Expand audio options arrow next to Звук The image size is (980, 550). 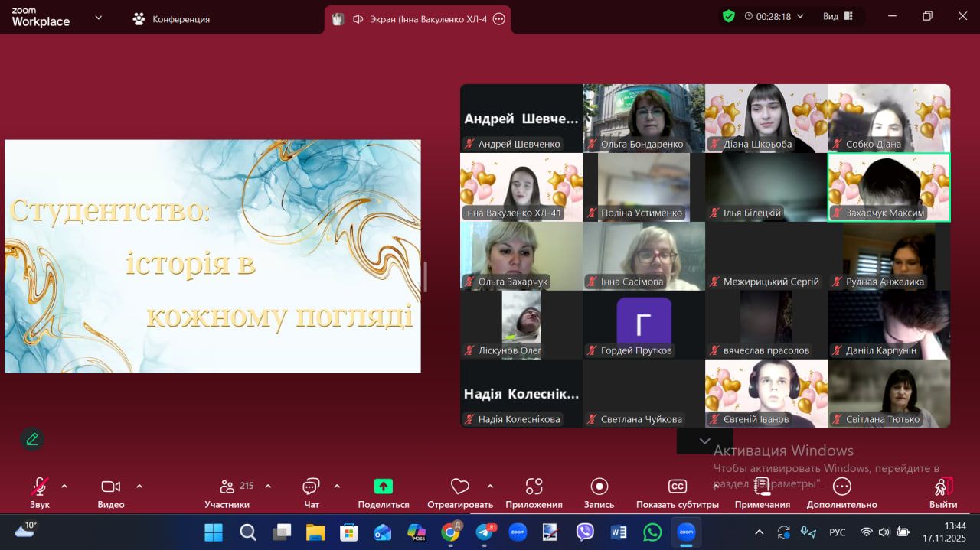[x=64, y=486]
